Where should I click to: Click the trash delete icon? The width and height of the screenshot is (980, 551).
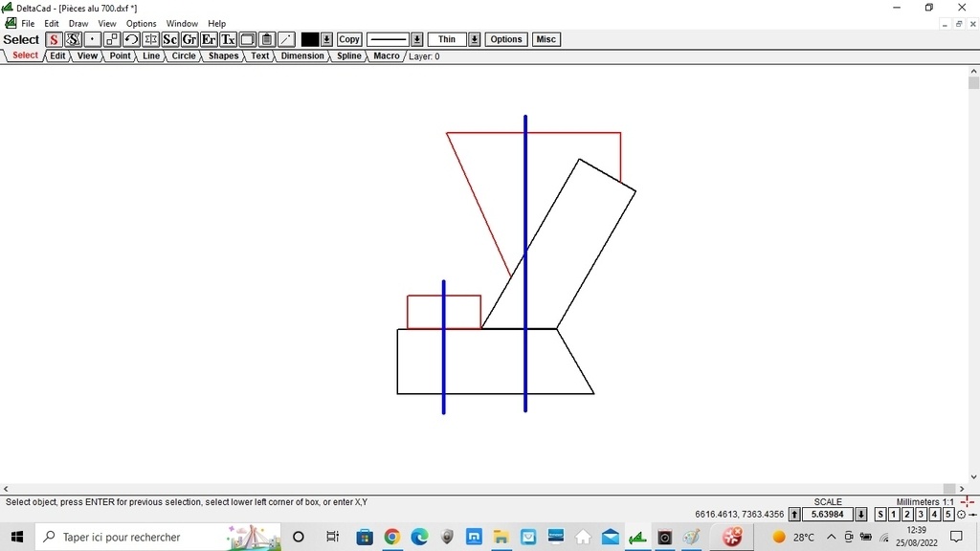tap(267, 39)
